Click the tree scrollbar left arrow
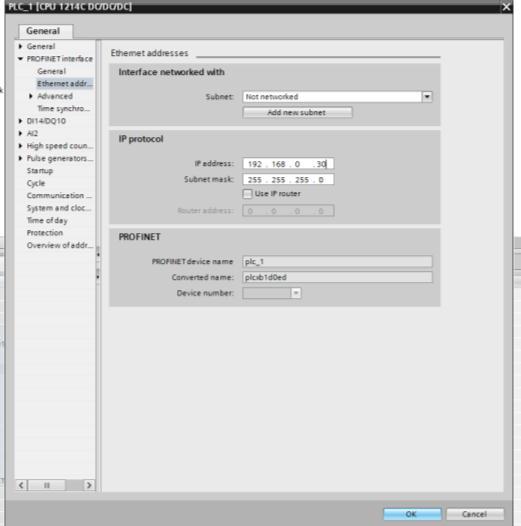The height and width of the screenshot is (526, 521). tap(21, 485)
